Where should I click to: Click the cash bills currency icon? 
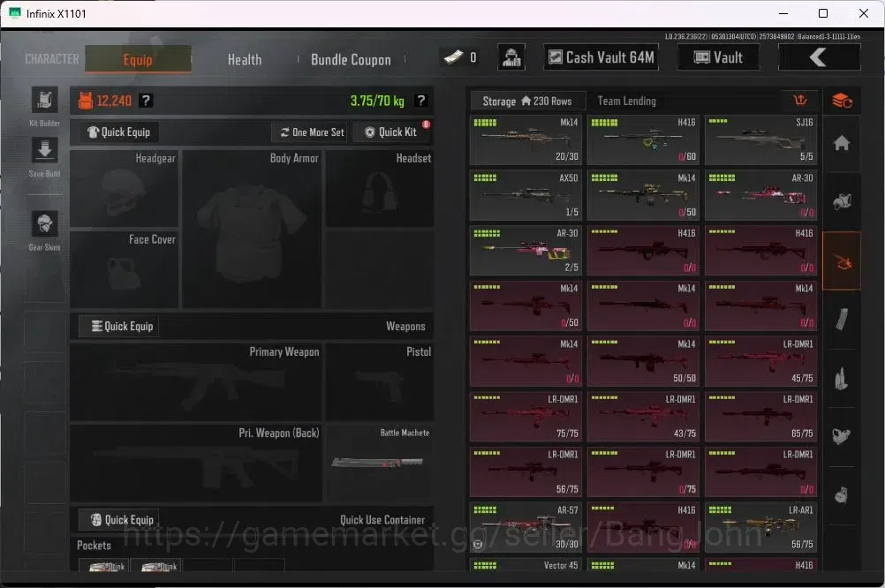click(453, 57)
